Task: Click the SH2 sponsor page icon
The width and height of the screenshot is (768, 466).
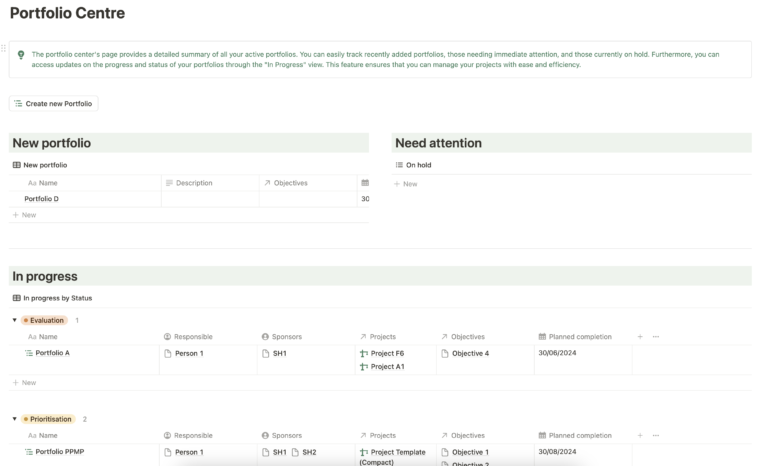Action: (296, 452)
